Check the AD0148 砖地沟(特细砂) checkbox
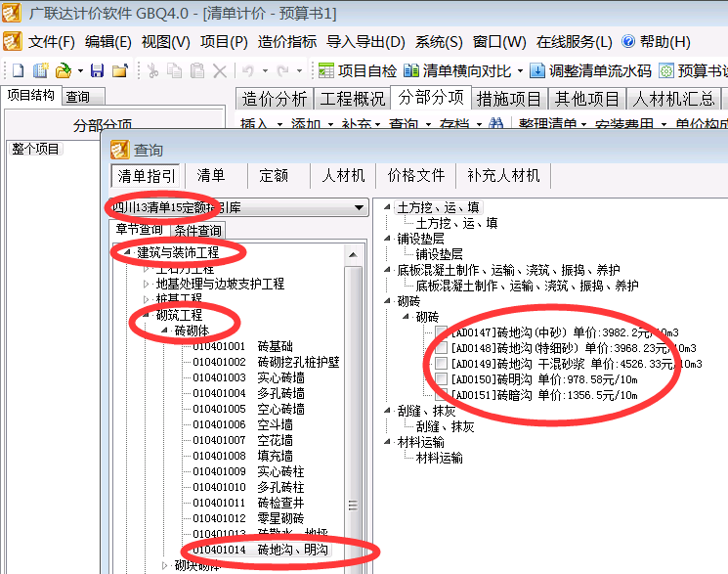 (x=441, y=348)
